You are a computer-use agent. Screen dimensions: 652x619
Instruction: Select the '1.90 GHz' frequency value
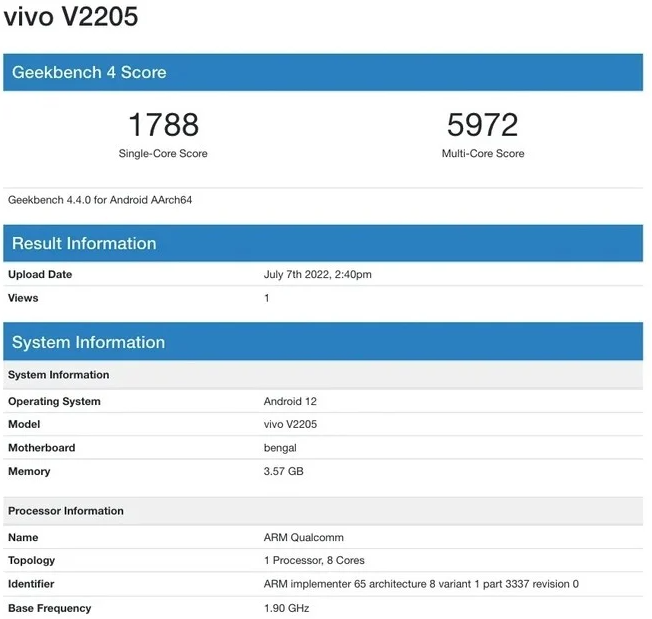point(286,608)
